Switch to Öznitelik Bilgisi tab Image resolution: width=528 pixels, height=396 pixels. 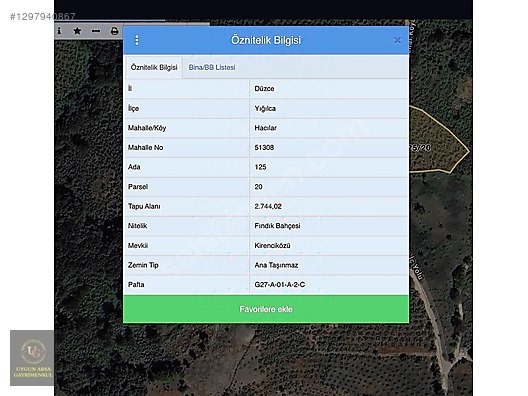pyautogui.click(x=154, y=67)
